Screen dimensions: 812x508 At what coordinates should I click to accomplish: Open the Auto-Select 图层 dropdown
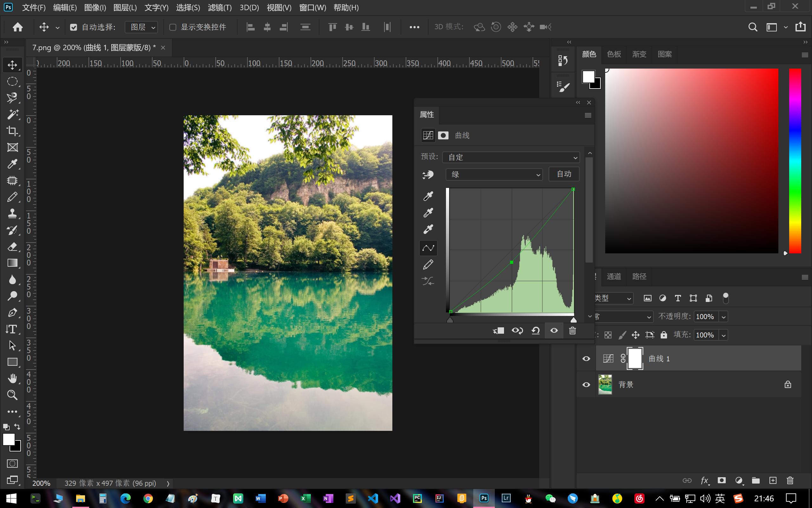pos(141,27)
